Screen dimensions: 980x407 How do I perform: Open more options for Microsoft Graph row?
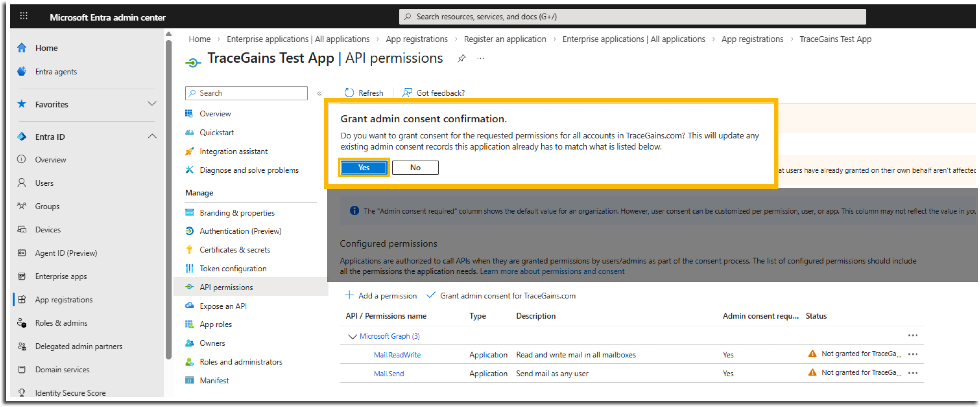pyautogui.click(x=913, y=336)
